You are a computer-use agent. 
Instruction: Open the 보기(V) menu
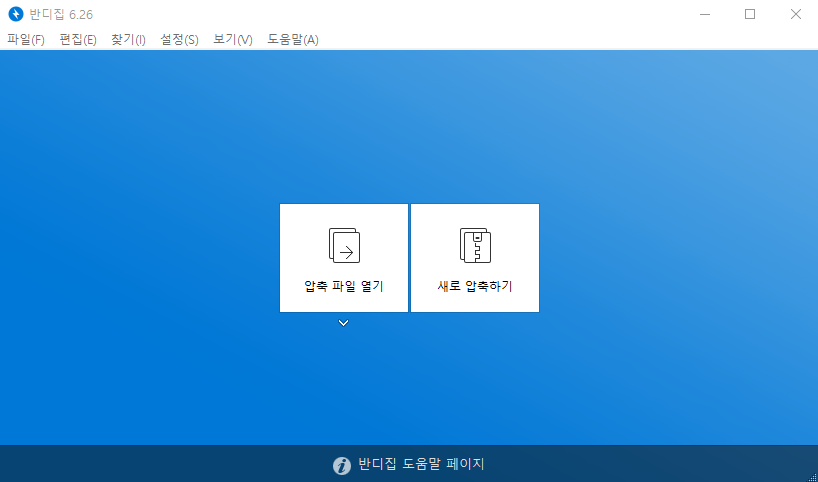tap(233, 40)
